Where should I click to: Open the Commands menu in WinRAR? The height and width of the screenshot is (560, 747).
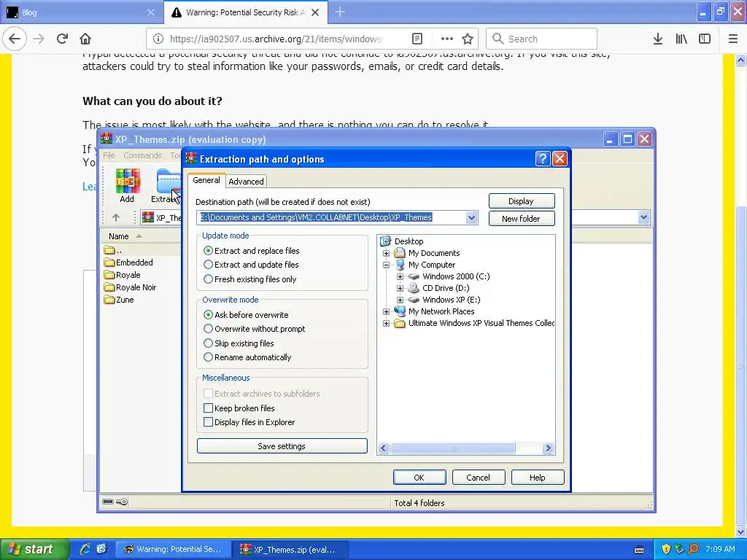pyautogui.click(x=142, y=155)
